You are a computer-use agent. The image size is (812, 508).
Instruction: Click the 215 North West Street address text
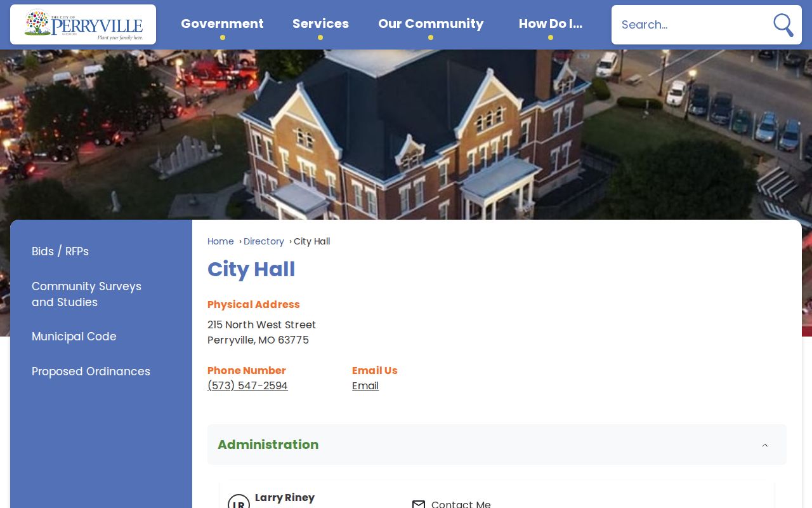pos(261,324)
